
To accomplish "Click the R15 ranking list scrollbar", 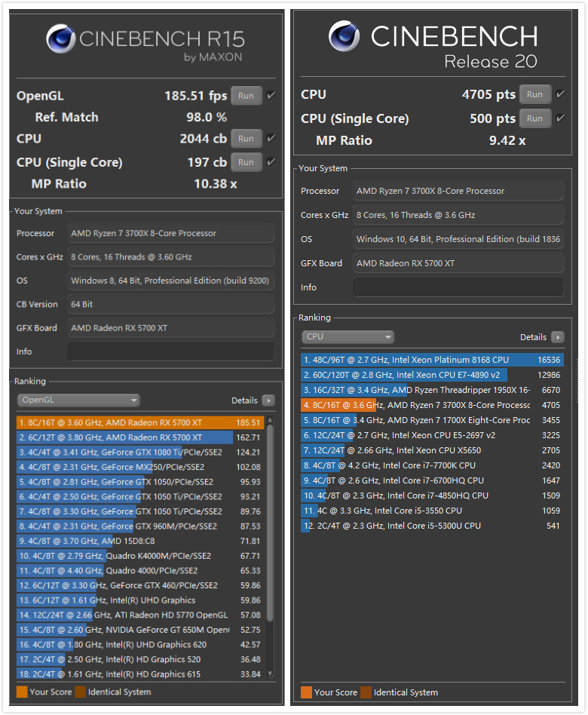I will coord(270,528).
